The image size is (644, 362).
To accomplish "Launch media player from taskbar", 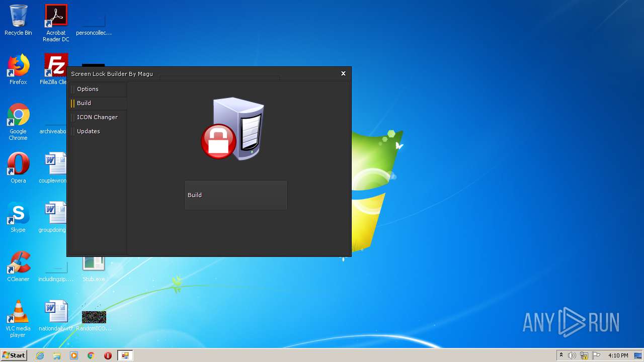I will pos(74,355).
